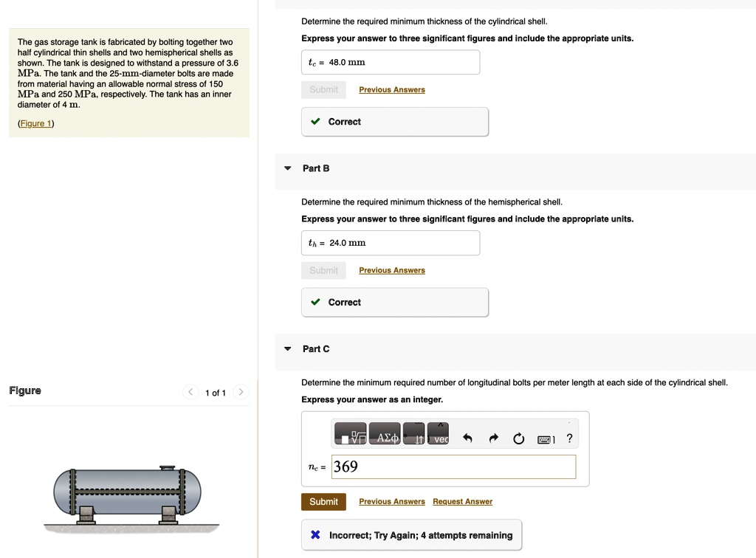Open the Figure 1 link

[35, 123]
